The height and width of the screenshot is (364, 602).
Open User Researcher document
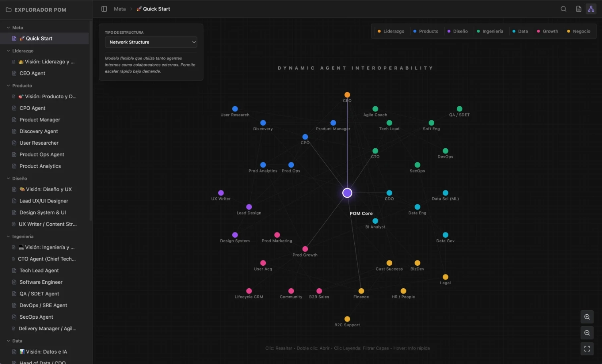44,143
